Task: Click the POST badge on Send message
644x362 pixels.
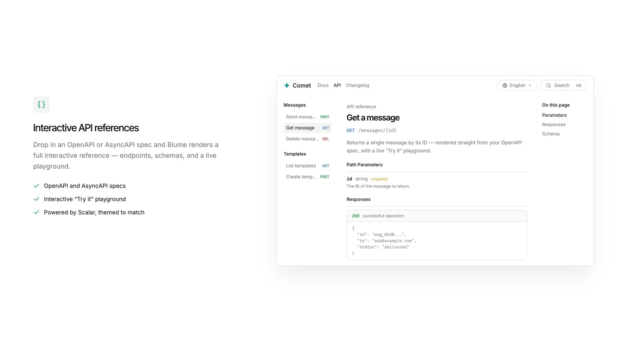Action: point(325,117)
